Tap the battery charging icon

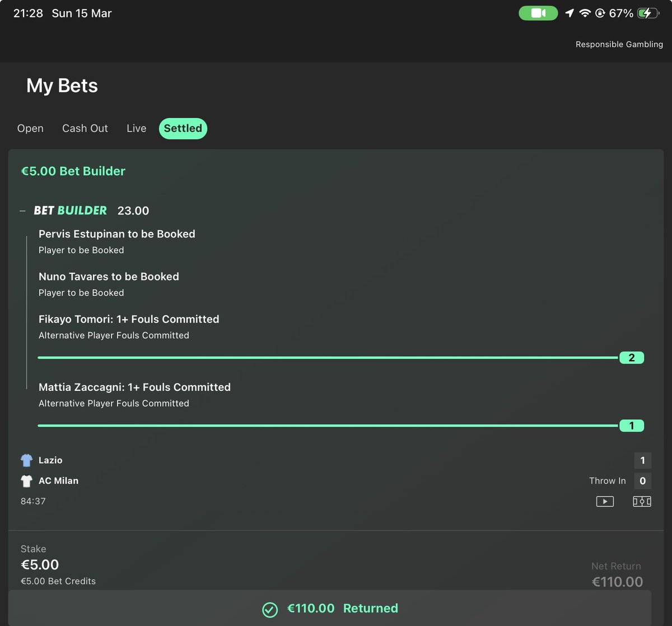648,13
